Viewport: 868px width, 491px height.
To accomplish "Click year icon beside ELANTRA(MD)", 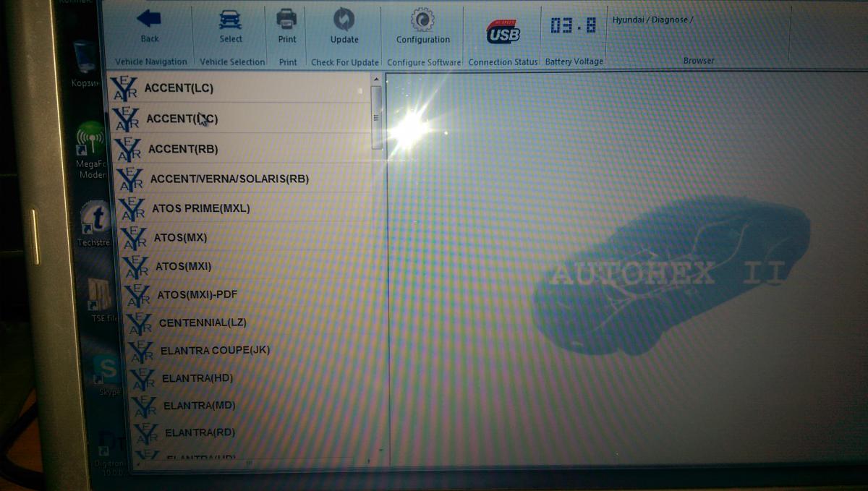I will tap(145, 406).
